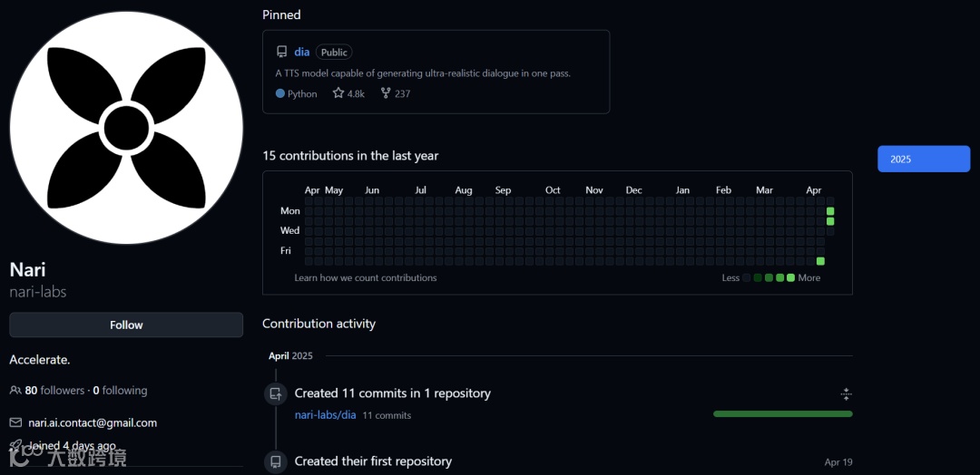The height and width of the screenshot is (475, 980).
Task: Click the fork icon showing 237
Action: (386, 93)
